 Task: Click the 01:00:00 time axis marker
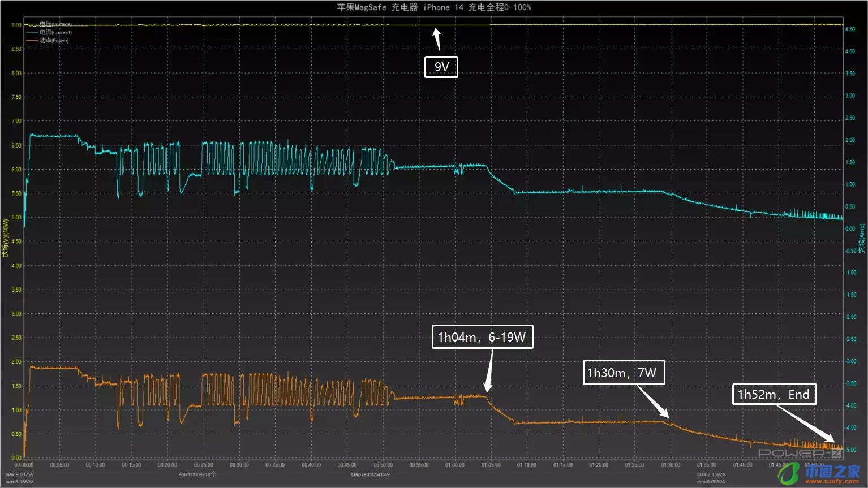tap(454, 465)
